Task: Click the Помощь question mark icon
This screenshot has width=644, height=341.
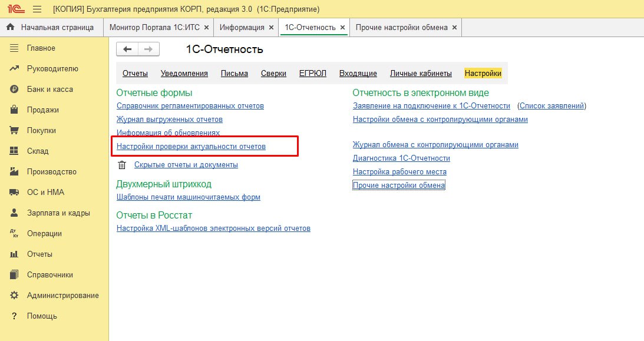Action: coord(14,316)
